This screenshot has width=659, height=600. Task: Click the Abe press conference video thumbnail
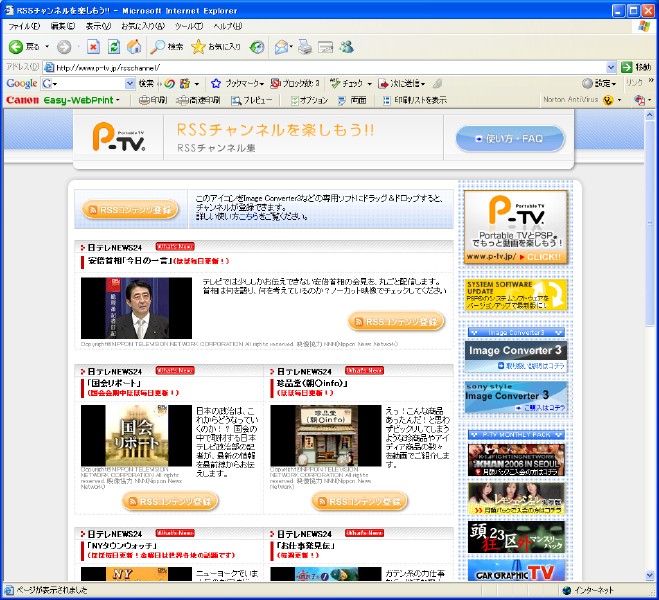137,307
